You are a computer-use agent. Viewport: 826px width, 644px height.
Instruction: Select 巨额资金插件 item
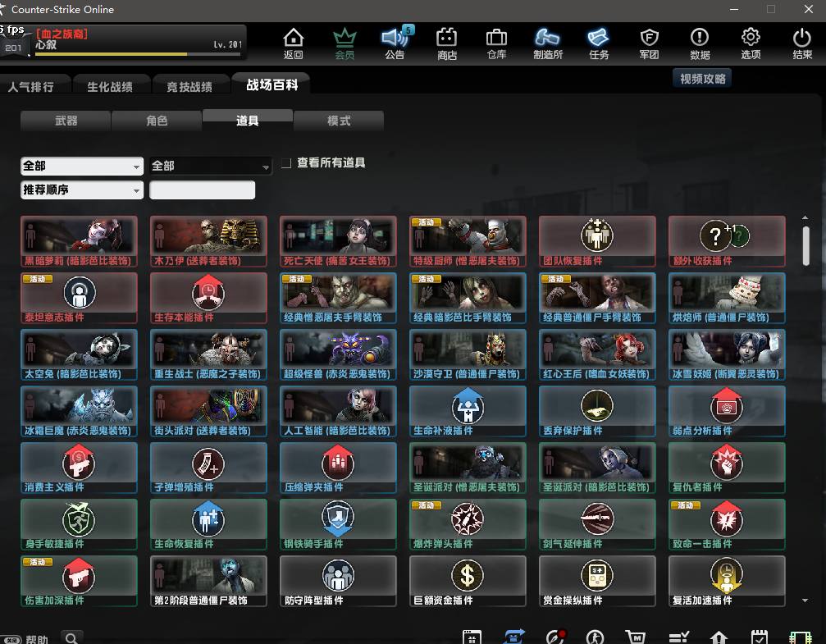(x=468, y=581)
